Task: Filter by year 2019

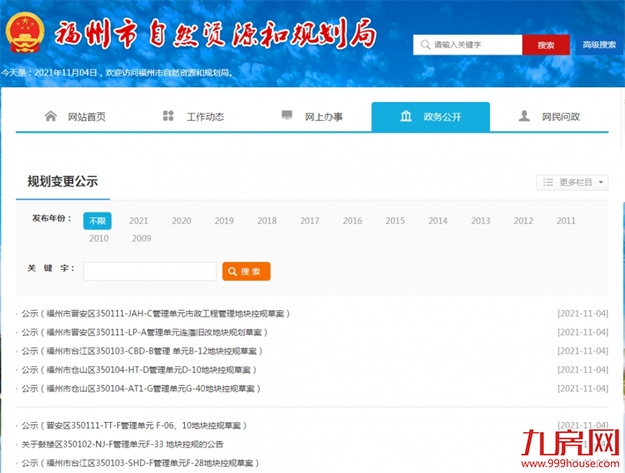Action: click(224, 221)
